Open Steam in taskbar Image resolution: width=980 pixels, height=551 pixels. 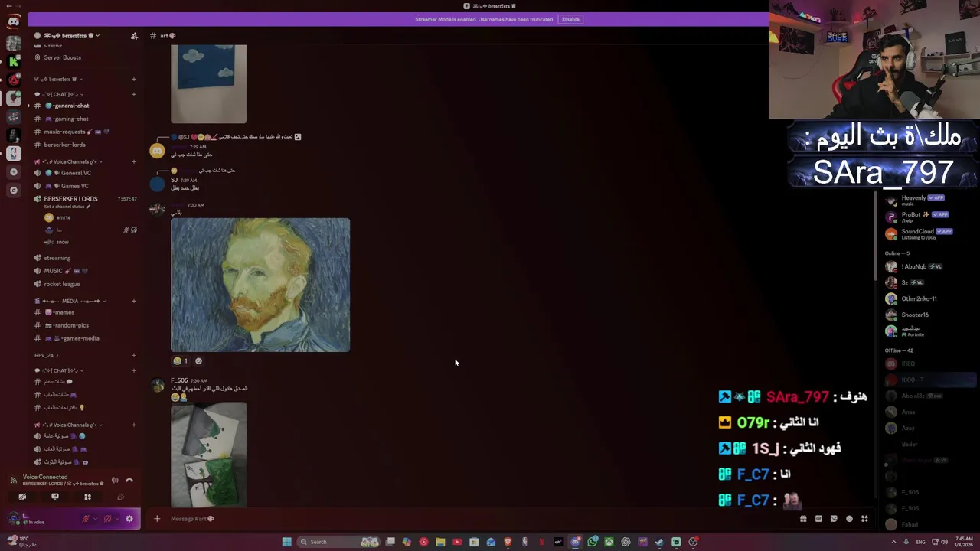[x=659, y=542]
